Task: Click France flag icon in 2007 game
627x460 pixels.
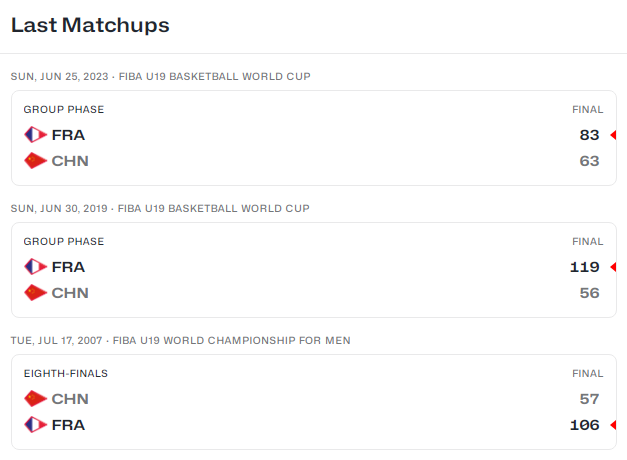Action: coord(36,425)
